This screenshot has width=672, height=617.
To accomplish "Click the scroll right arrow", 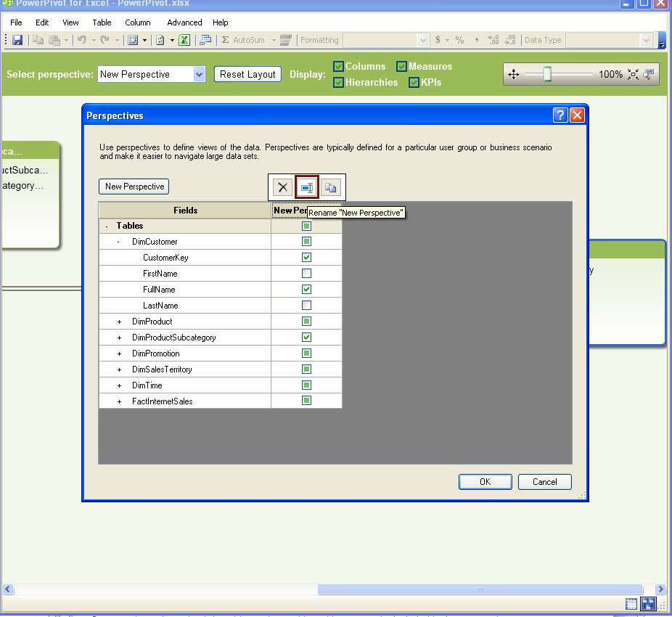I will point(660,589).
